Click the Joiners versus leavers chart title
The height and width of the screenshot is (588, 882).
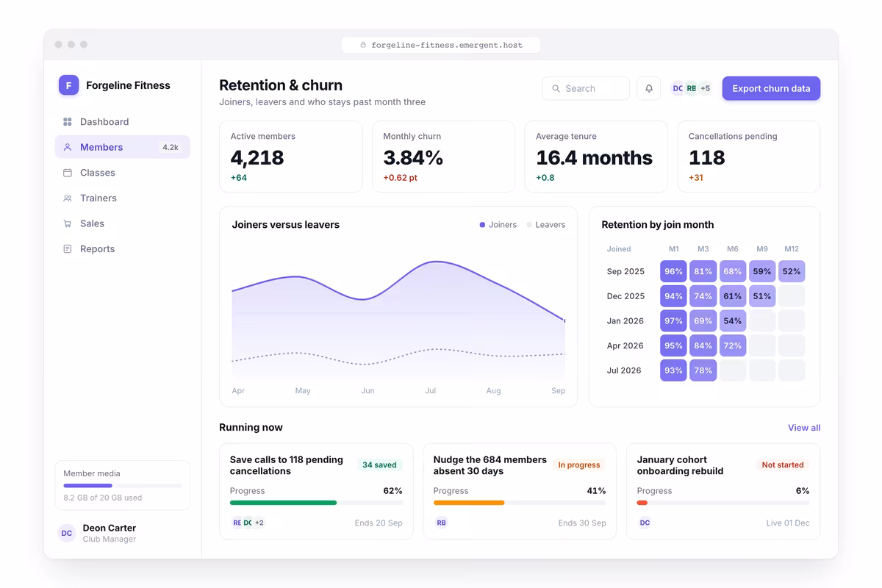(286, 225)
